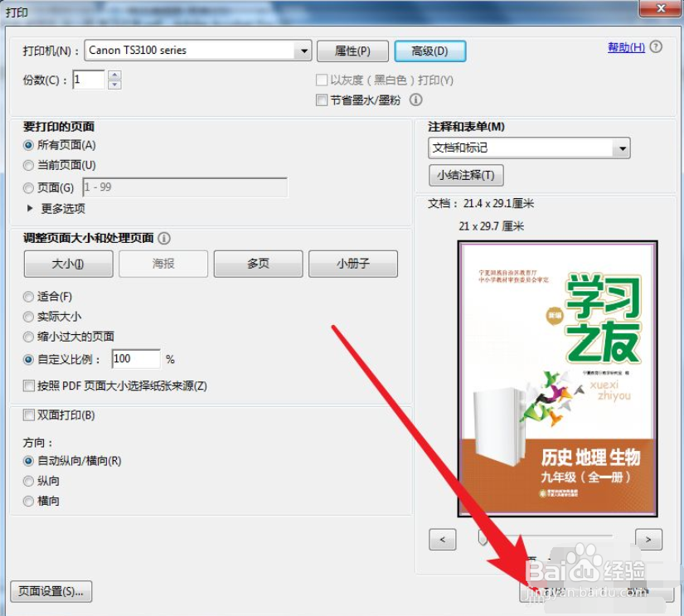Go to next page with right arrow under preview

[648, 539]
